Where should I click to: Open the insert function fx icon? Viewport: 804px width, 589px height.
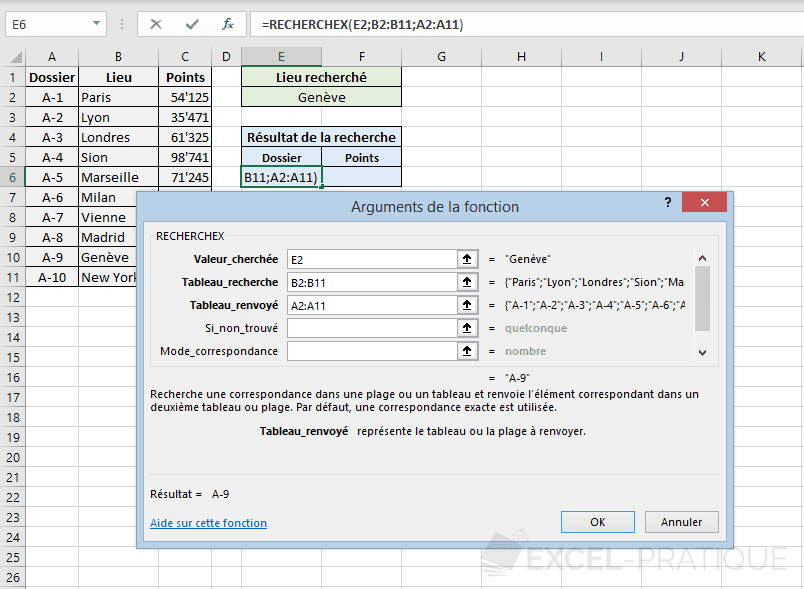point(227,24)
